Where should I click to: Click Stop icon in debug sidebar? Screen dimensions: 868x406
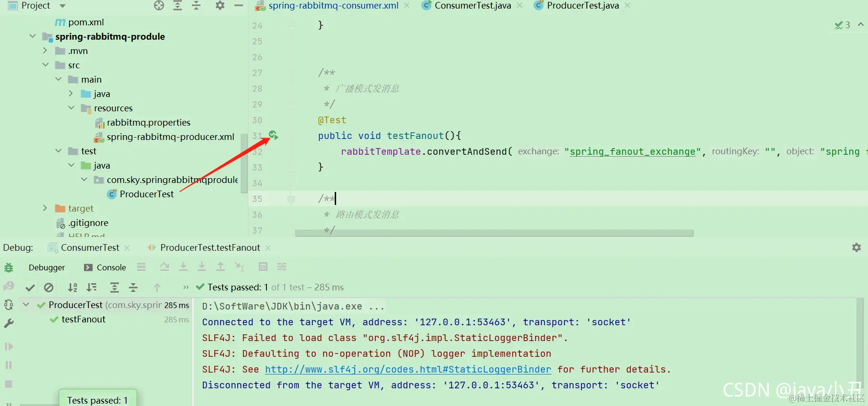point(9,384)
